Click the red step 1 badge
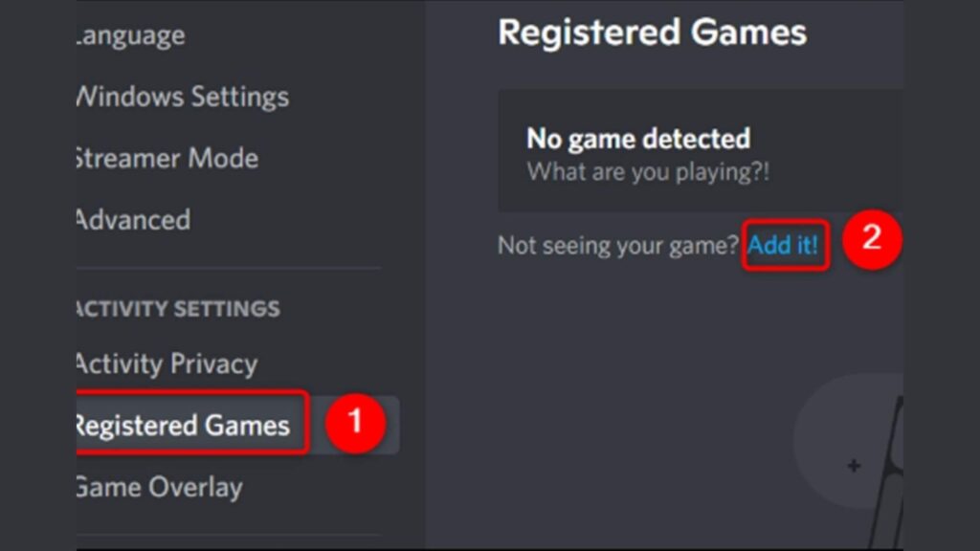Viewport: 980px width, 551px height. pos(356,424)
